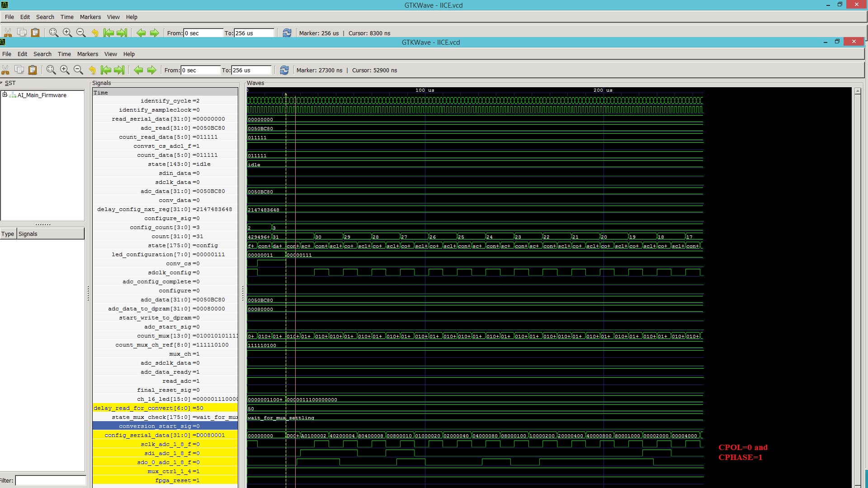Click lower toolbar's From field showing 0 sec
This screenshot has width=868, height=488.
200,70
